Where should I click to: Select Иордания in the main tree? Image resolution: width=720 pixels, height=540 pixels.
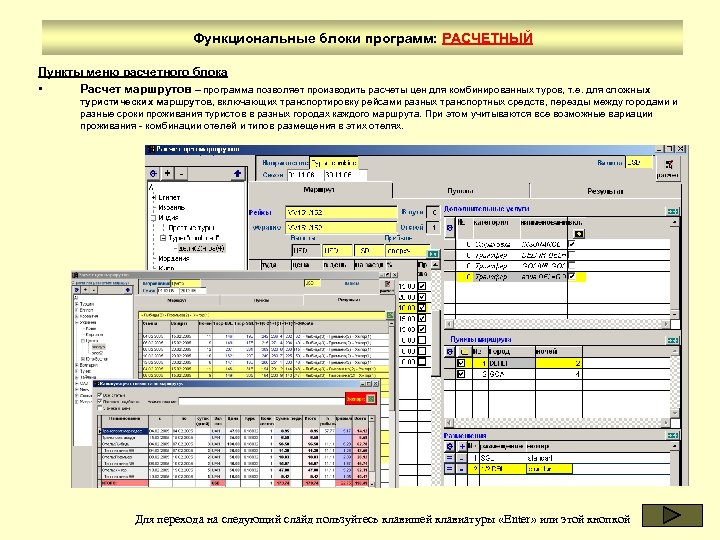[174, 259]
